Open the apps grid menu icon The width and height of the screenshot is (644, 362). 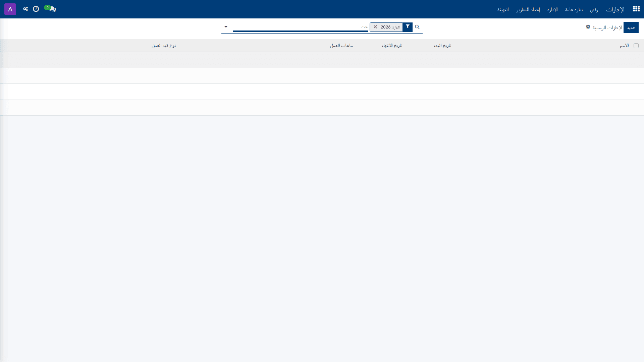pos(636,9)
